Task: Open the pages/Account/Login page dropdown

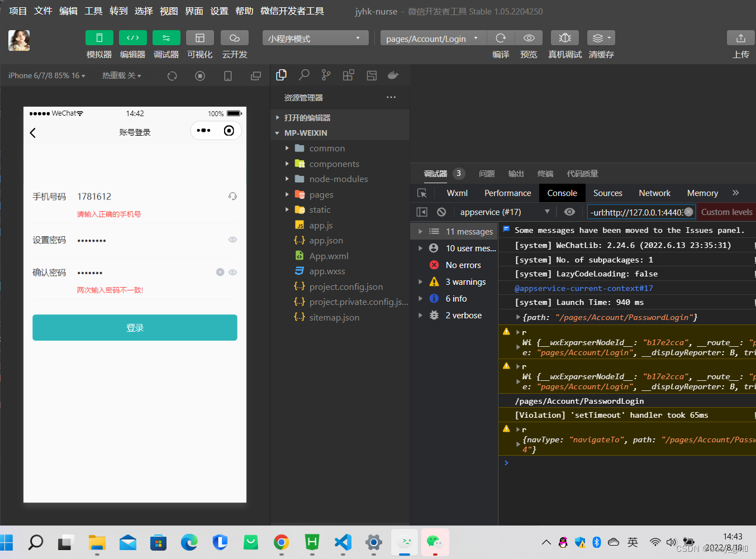Action: click(433, 38)
